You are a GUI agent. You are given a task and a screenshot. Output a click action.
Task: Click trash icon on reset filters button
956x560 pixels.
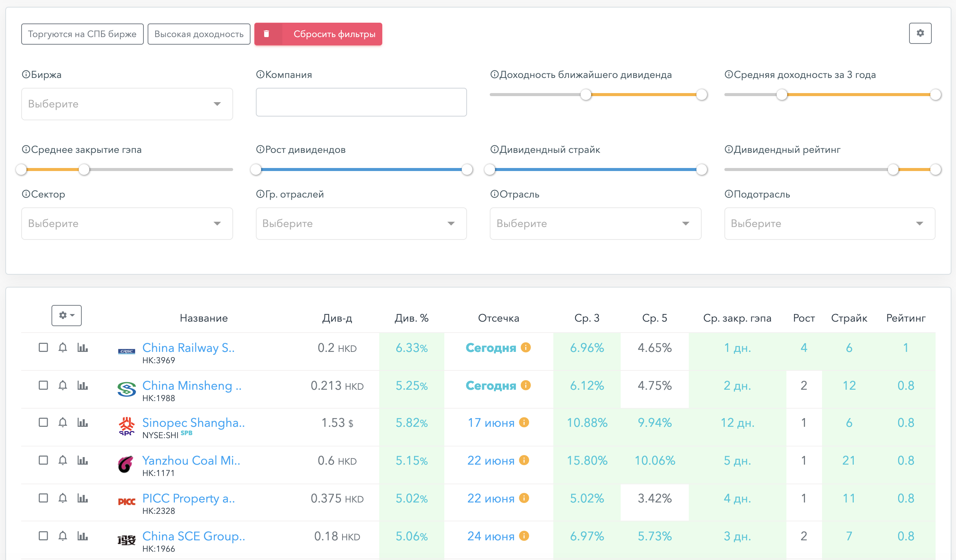tap(267, 34)
